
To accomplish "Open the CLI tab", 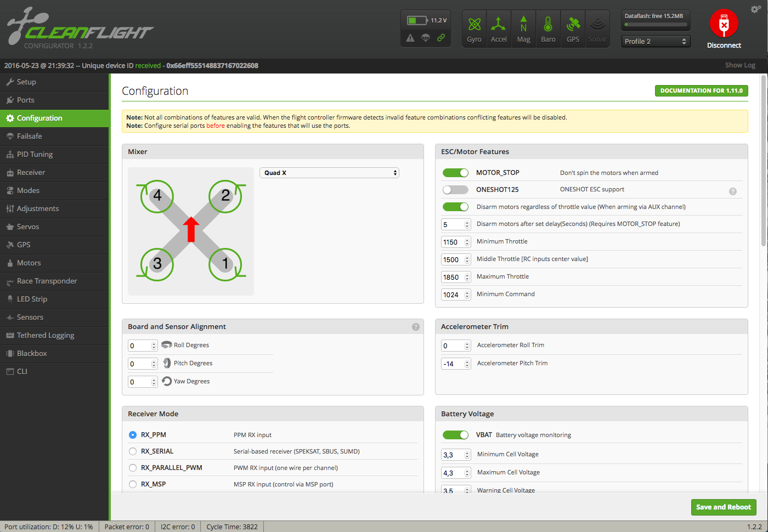I will (x=54, y=371).
